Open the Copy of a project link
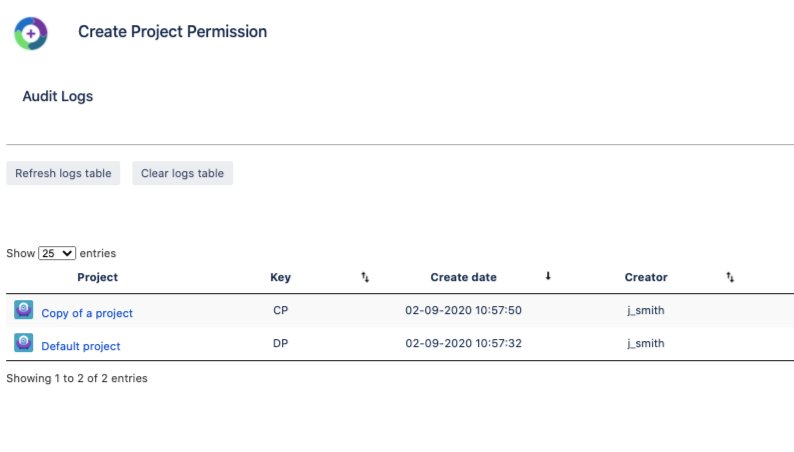The height and width of the screenshot is (452, 794). [87, 313]
